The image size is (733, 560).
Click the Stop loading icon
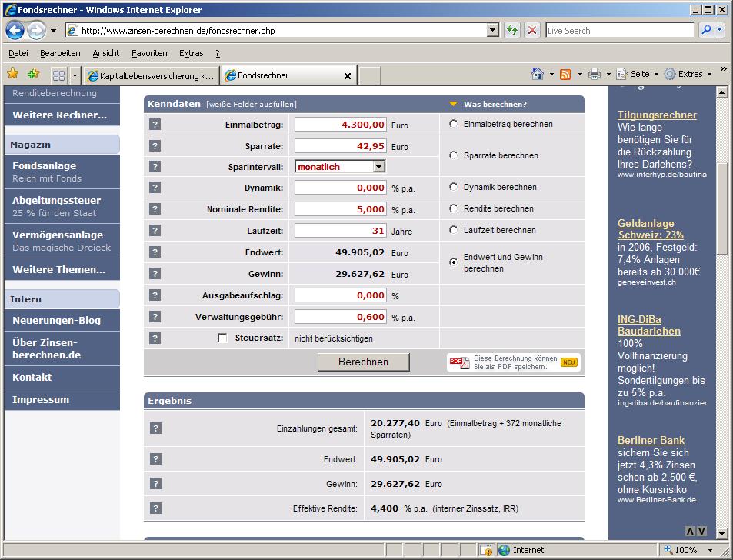(x=531, y=31)
